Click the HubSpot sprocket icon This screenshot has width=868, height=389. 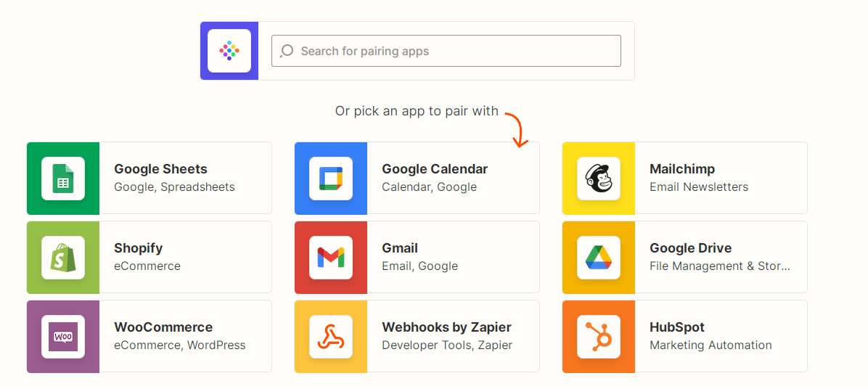point(599,337)
